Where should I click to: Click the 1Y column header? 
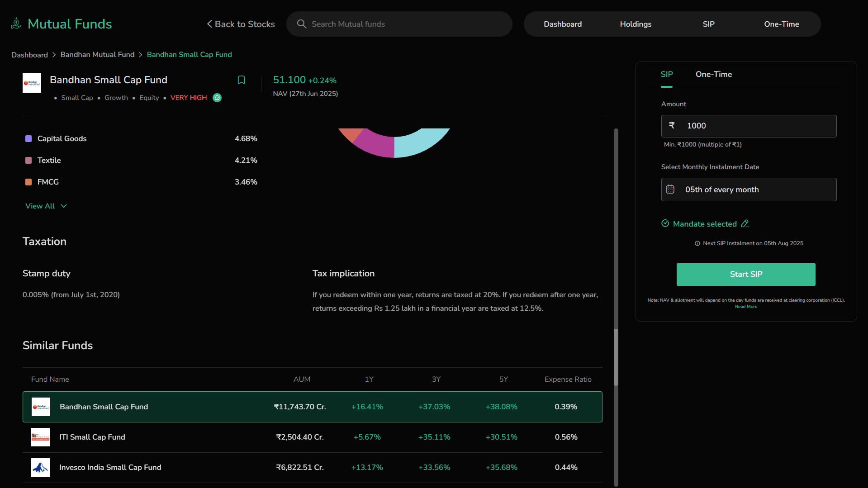369,379
